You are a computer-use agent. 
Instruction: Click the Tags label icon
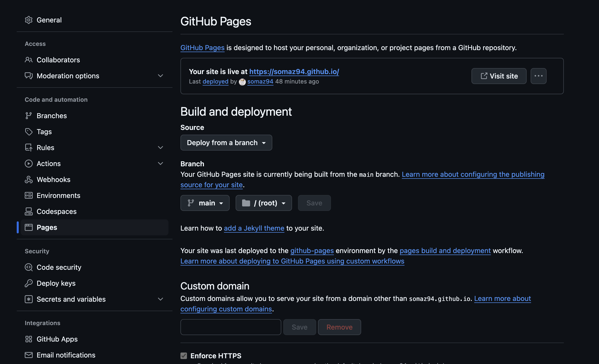[29, 132]
